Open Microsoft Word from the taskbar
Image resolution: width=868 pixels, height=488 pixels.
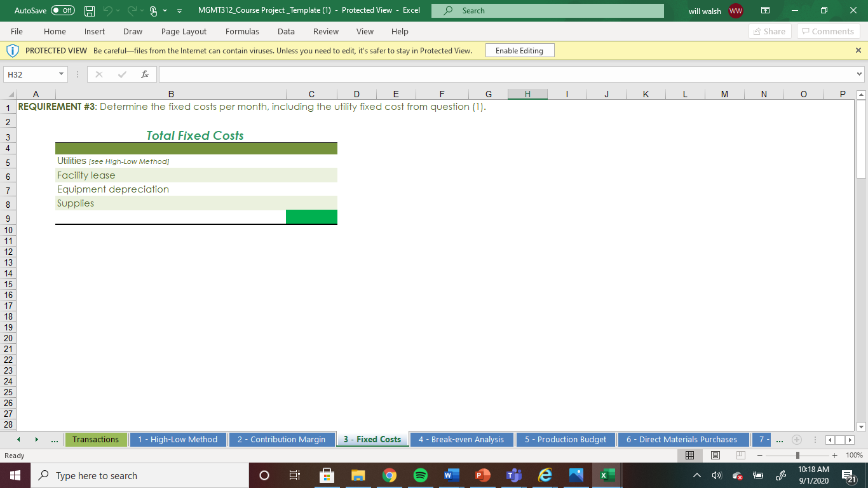coord(451,475)
